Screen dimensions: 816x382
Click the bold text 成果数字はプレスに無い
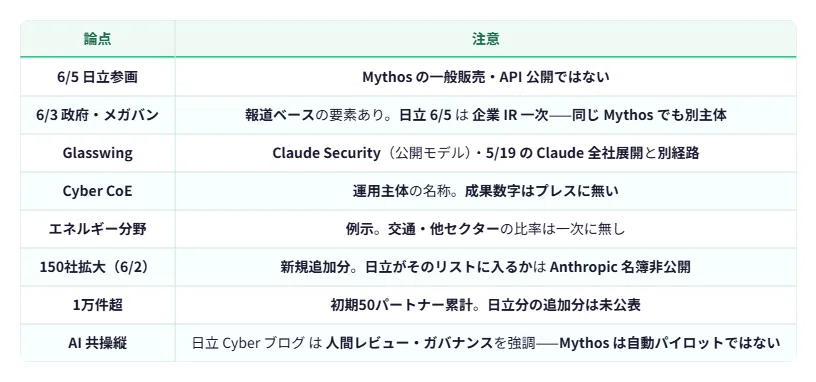539,191
